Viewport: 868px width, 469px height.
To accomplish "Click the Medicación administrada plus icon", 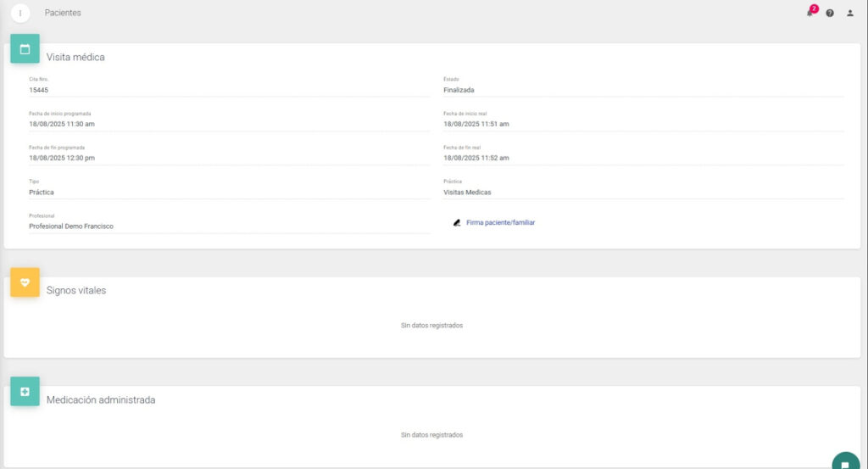I will click(25, 392).
